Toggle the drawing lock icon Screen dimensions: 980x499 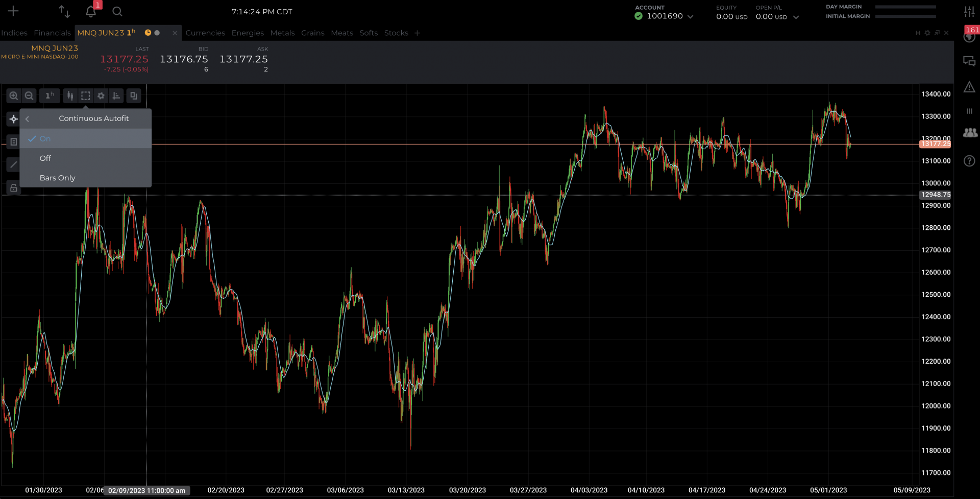coord(14,188)
